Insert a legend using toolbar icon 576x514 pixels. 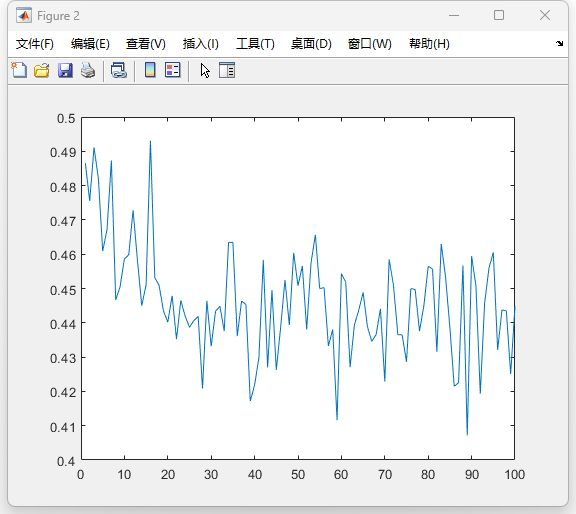[173, 70]
